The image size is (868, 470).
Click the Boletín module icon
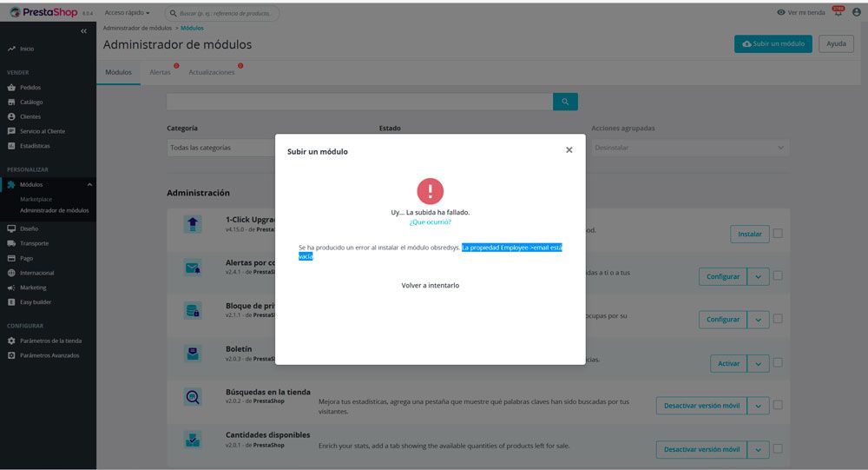193,354
